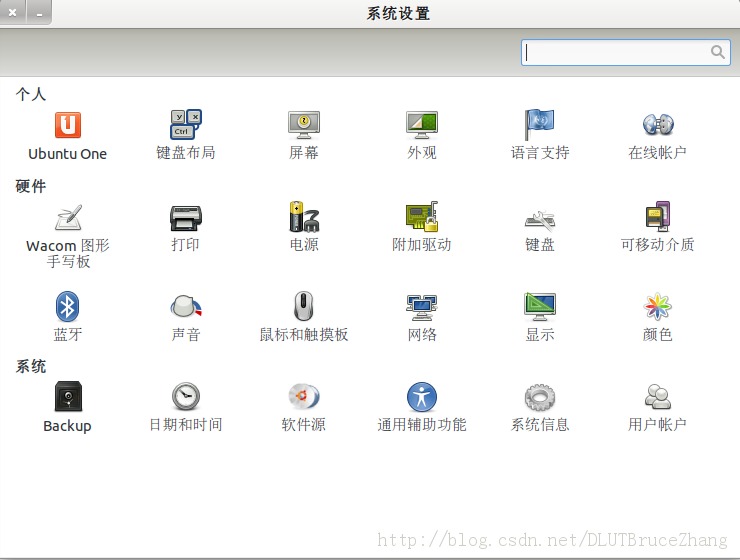Open 颜色 color settings
This screenshot has width=740, height=560.
pyautogui.click(x=657, y=307)
